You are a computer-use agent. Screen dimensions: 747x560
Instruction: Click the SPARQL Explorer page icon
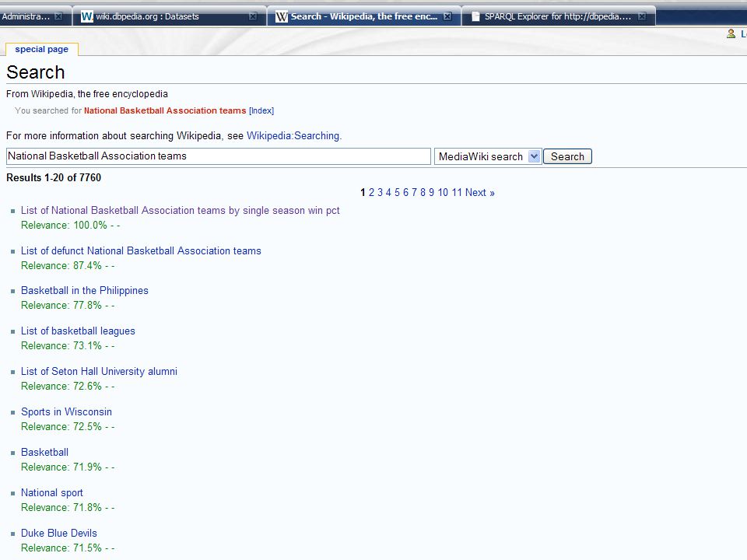click(475, 16)
